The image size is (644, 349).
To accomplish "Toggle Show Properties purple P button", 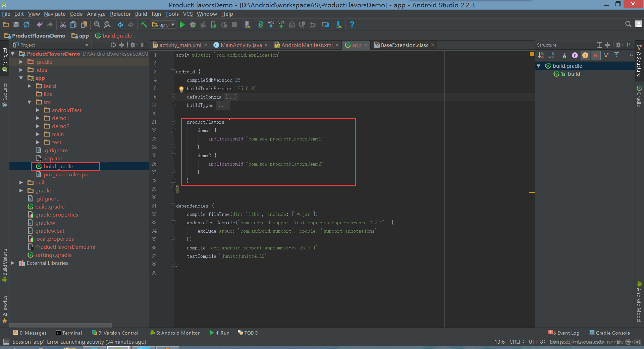I will (x=575, y=55).
